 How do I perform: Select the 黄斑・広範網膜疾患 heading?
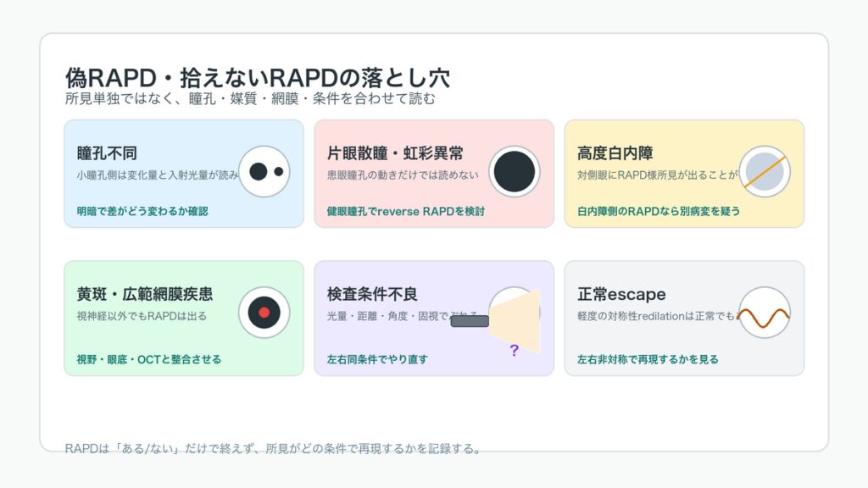pyautogui.click(x=144, y=294)
